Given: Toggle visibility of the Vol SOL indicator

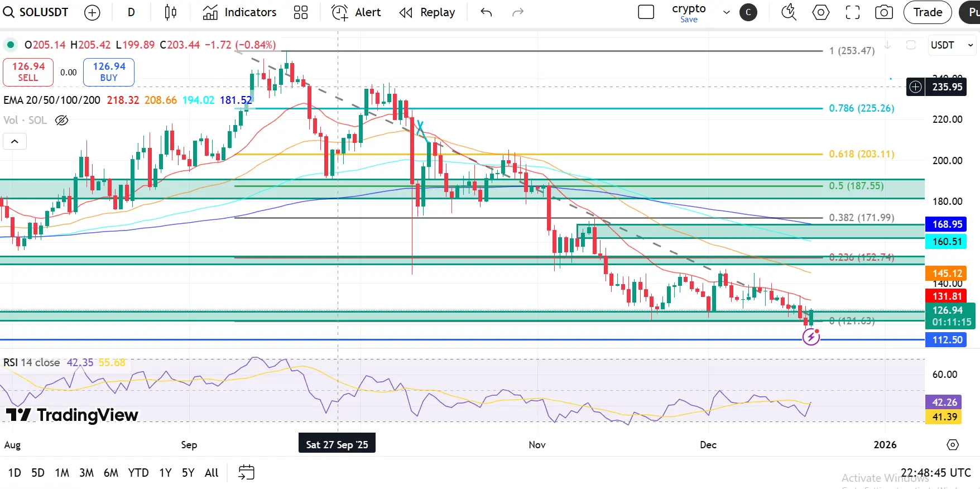Looking at the screenshot, I should [62, 120].
